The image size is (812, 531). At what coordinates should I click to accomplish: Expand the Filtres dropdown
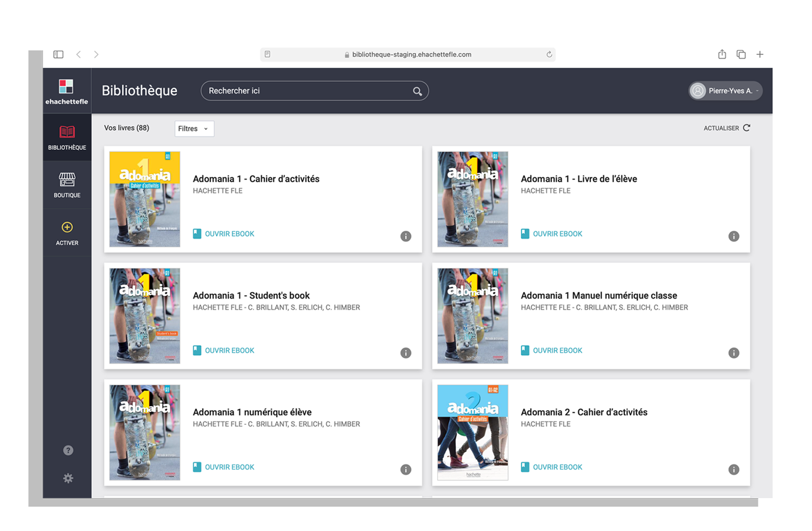pos(194,129)
